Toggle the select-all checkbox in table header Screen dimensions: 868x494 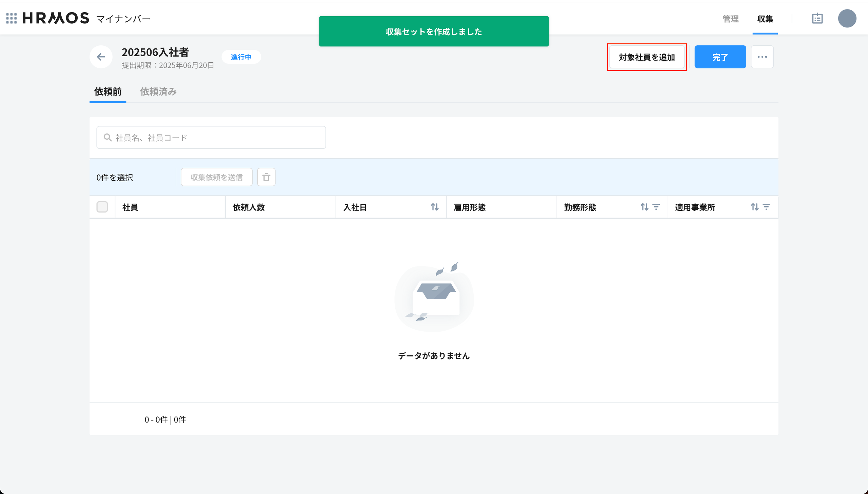[102, 207]
